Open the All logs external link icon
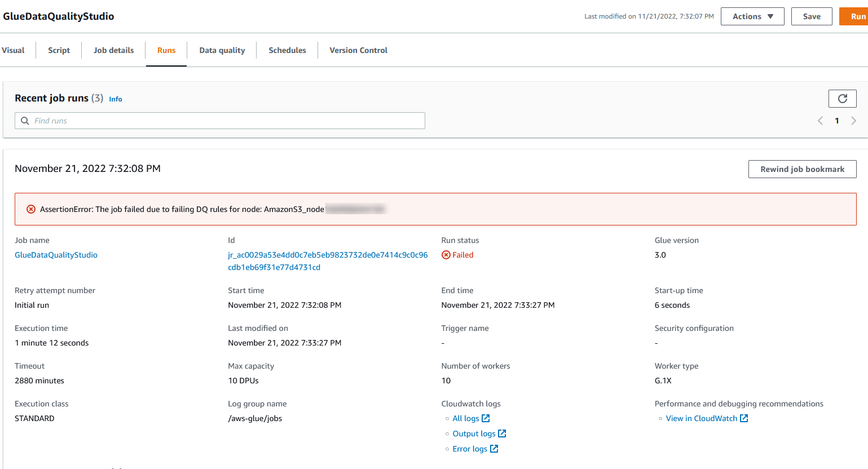This screenshot has width=868, height=469. [x=486, y=418]
